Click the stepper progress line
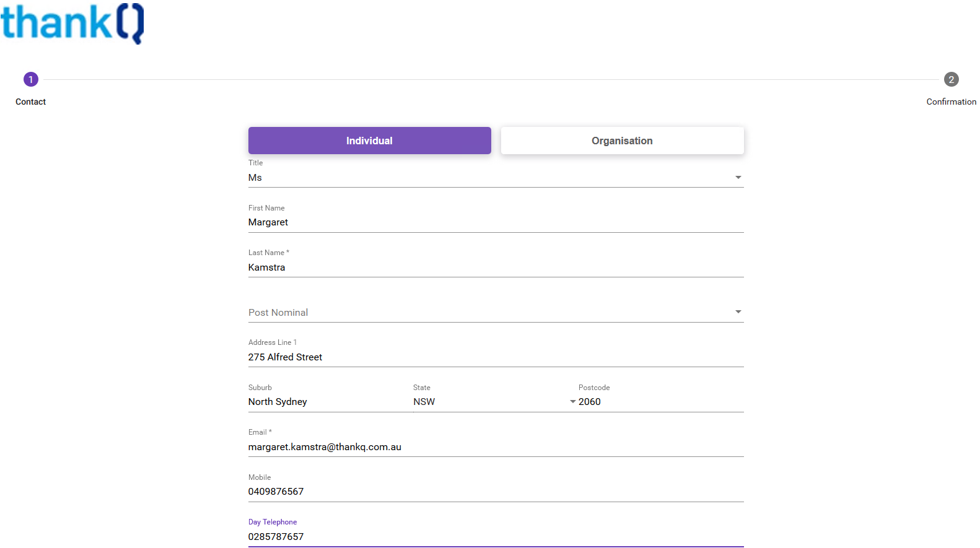The width and height of the screenshot is (980, 548). coord(491,79)
